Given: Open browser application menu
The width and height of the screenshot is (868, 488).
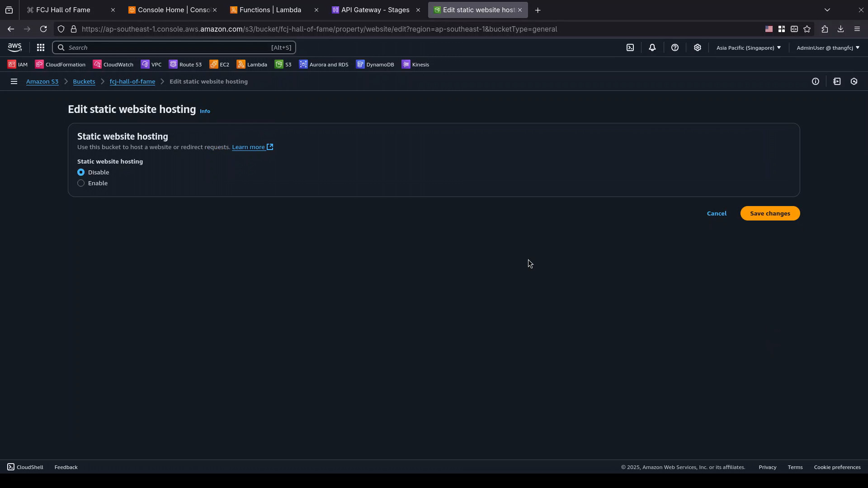Looking at the screenshot, I should pos(857,29).
